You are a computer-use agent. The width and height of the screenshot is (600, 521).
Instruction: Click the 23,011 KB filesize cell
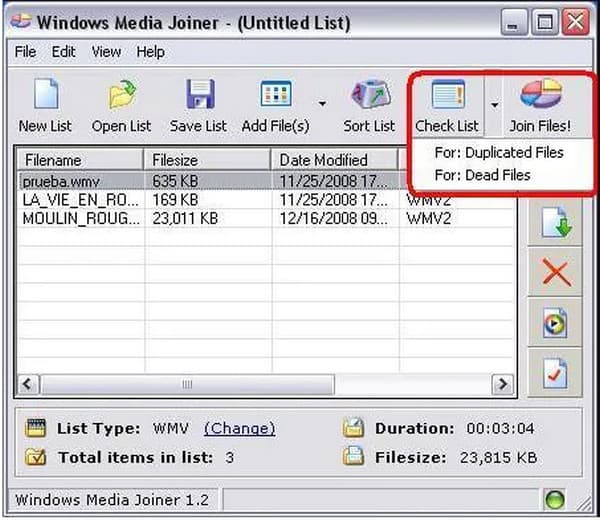(185, 218)
